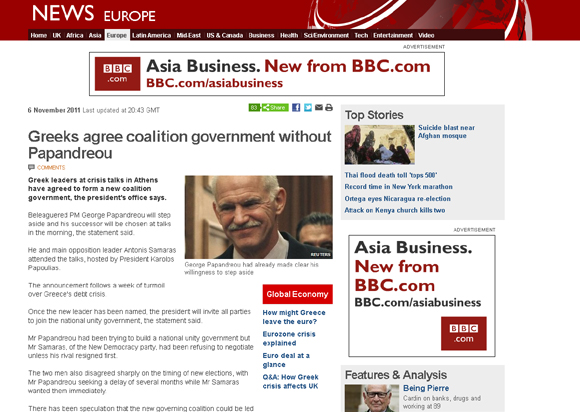580x412 pixels.
Task: Click the Global Economy red header
Action: pos(297,294)
